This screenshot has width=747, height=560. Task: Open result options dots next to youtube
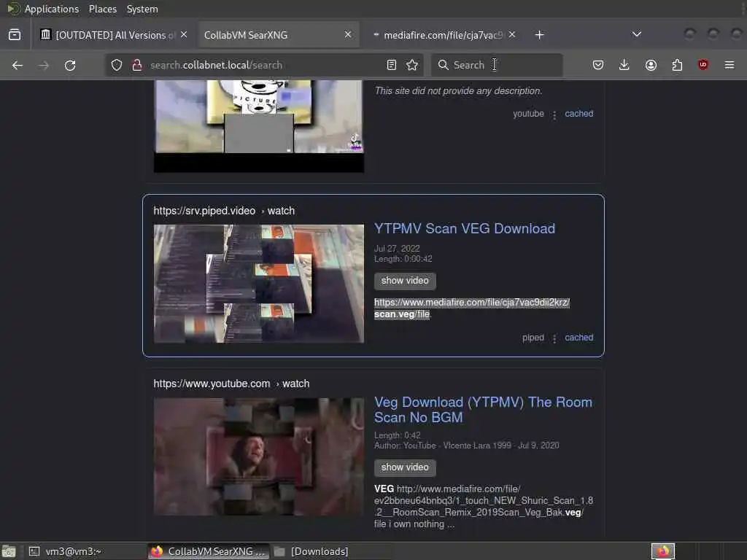click(x=554, y=114)
